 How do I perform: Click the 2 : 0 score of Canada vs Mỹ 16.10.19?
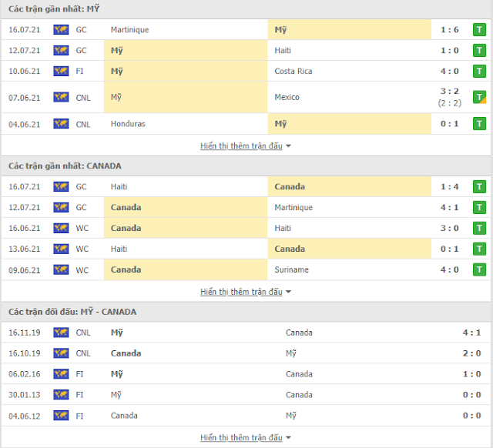click(471, 353)
